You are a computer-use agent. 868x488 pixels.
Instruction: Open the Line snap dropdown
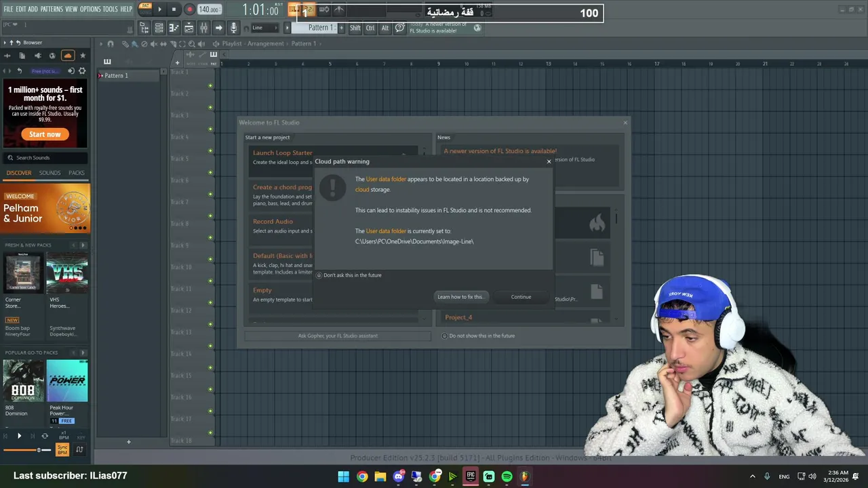[264, 28]
